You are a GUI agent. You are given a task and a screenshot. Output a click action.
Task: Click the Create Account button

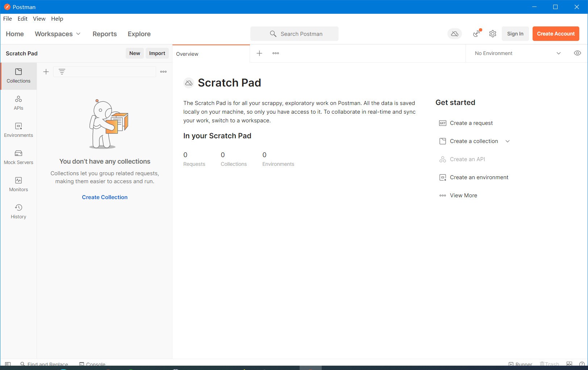point(556,34)
